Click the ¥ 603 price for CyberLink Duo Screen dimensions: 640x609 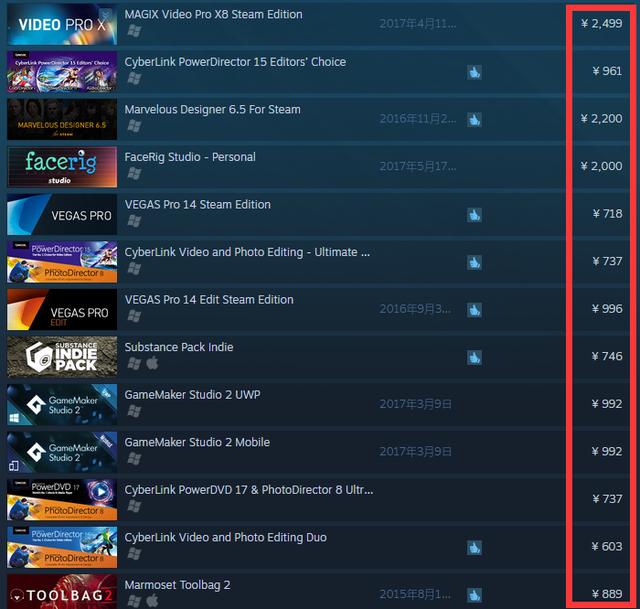pyautogui.click(x=607, y=546)
